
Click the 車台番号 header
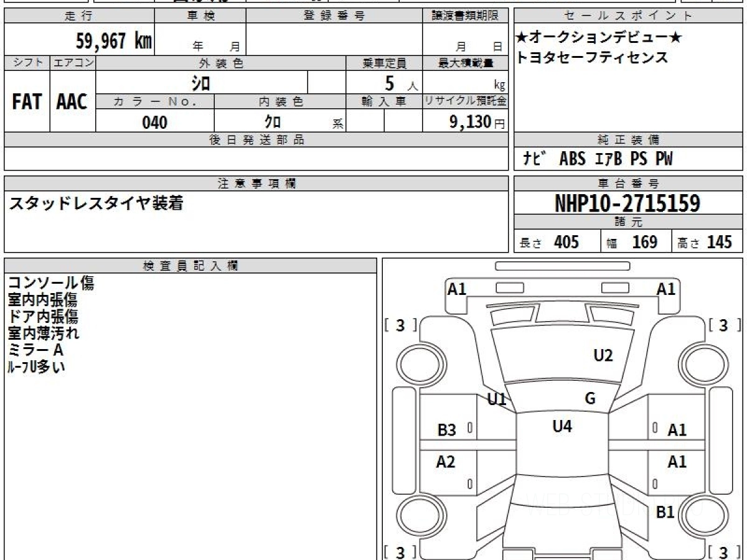[x=629, y=184]
